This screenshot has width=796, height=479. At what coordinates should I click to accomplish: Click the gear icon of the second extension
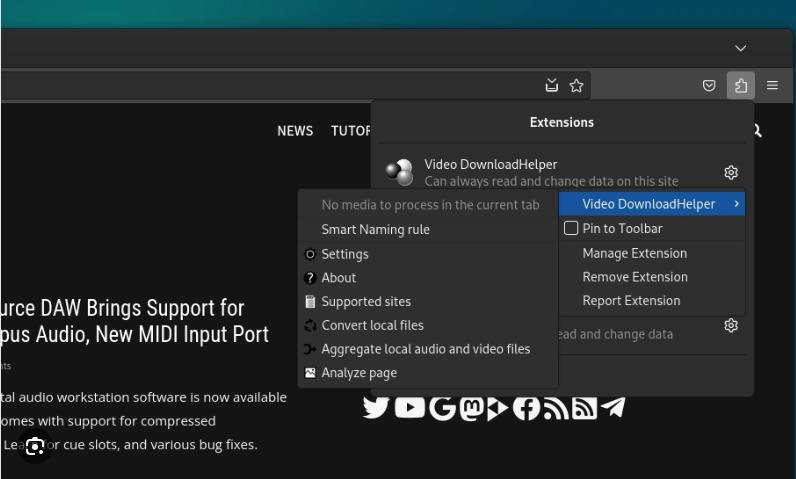click(x=731, y=325)
